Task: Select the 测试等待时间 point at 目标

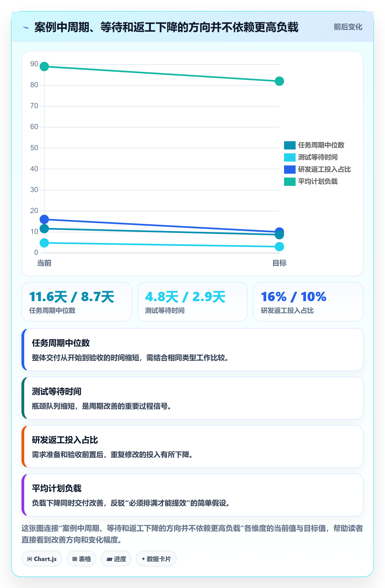Action: click(x=279, y=247)
